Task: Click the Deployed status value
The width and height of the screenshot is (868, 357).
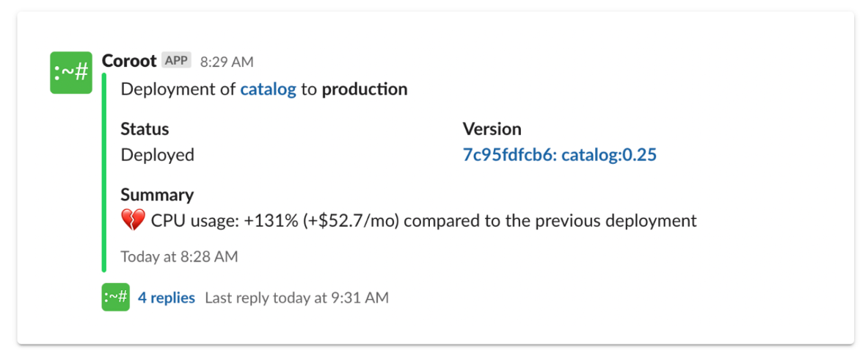Action: 158,155
